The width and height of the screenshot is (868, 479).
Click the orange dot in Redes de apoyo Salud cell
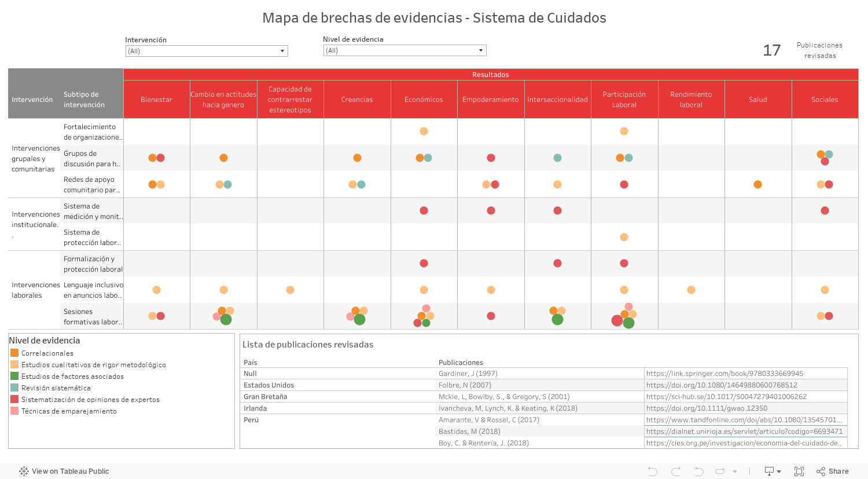tap(757, 184)
